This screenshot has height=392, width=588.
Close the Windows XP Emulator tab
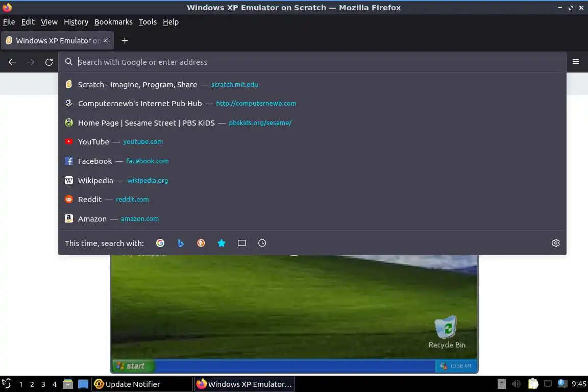(x=106, y=40)
